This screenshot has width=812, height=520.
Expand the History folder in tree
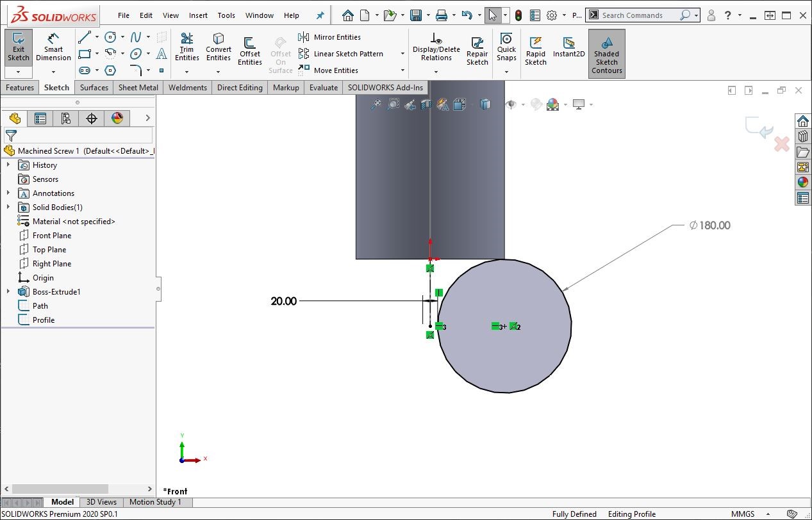click(x=8, y=165)
